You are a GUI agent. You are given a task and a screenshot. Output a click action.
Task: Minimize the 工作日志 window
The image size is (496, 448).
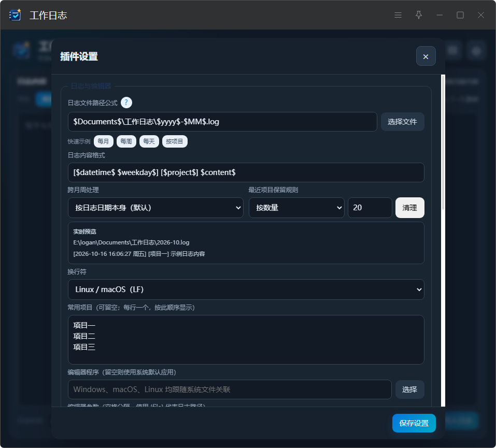point(440,15)
